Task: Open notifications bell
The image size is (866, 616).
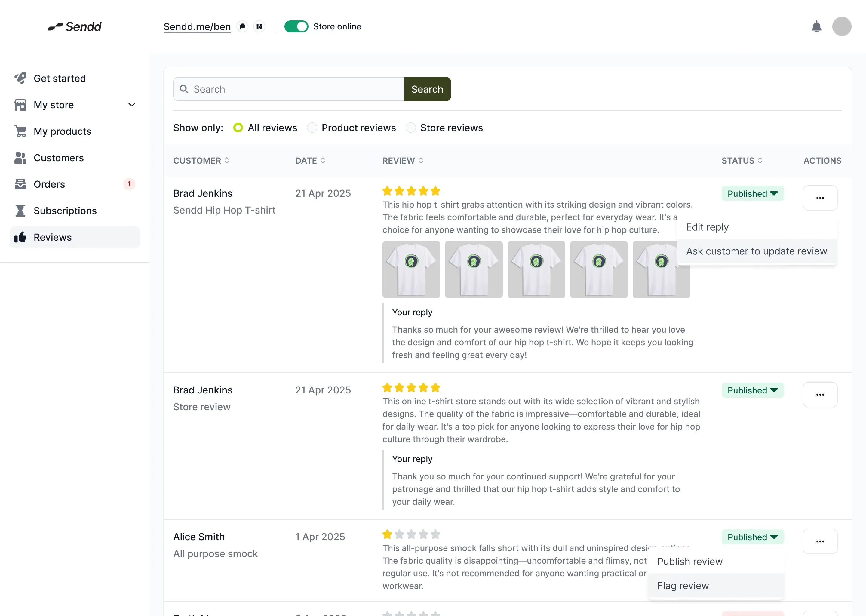Action: coord(816,26)
